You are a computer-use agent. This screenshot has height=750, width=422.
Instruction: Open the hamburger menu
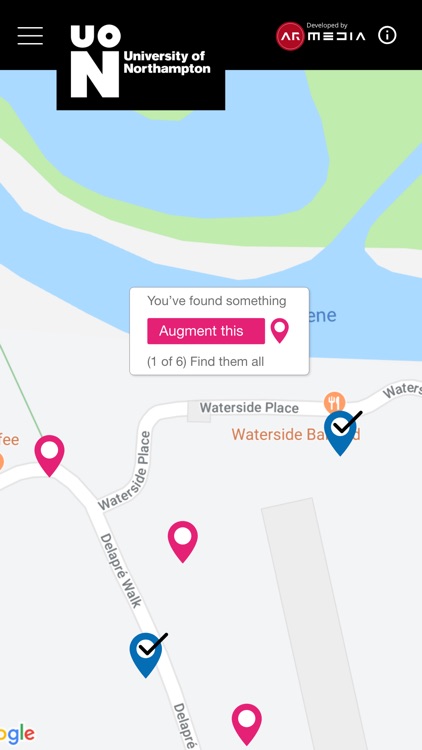(x=30, y=36)
